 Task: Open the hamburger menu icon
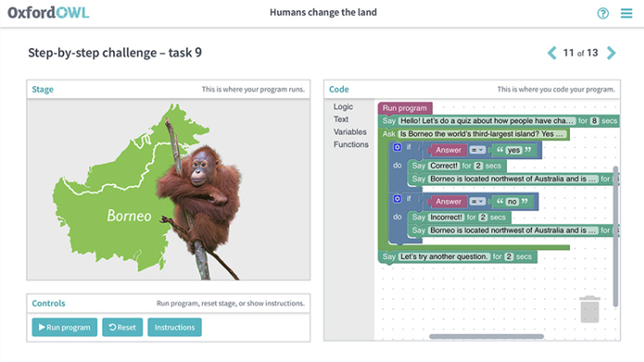point(626,13)
